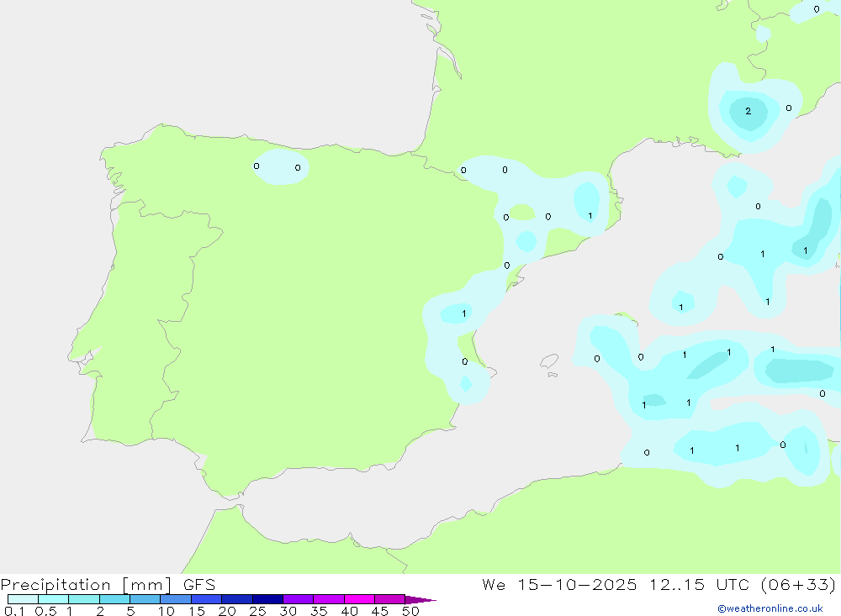
Task: Select the 40–45 mm magenta legend swatch
Action: pyautogui.click(x=359, y=599)
